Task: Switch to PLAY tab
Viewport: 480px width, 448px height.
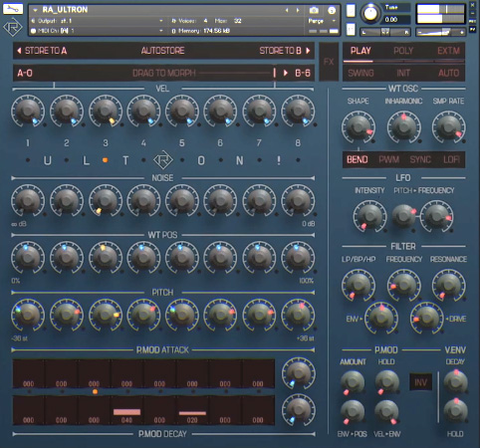Action: coord(360,51)
